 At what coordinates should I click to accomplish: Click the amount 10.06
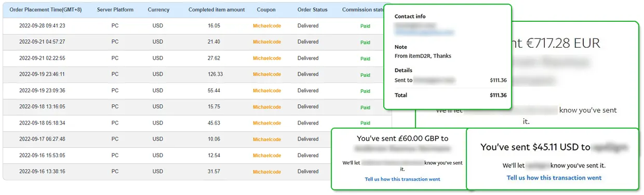(x=214, y=139)
